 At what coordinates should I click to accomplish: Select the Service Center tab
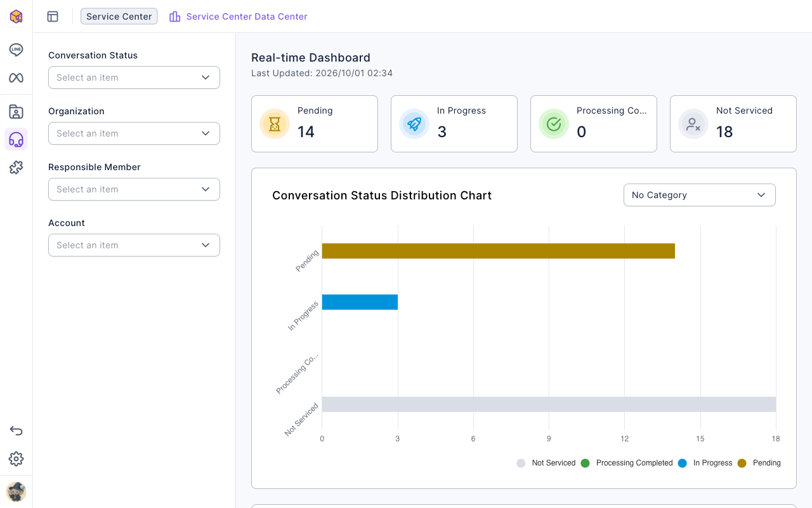point(119,17)
